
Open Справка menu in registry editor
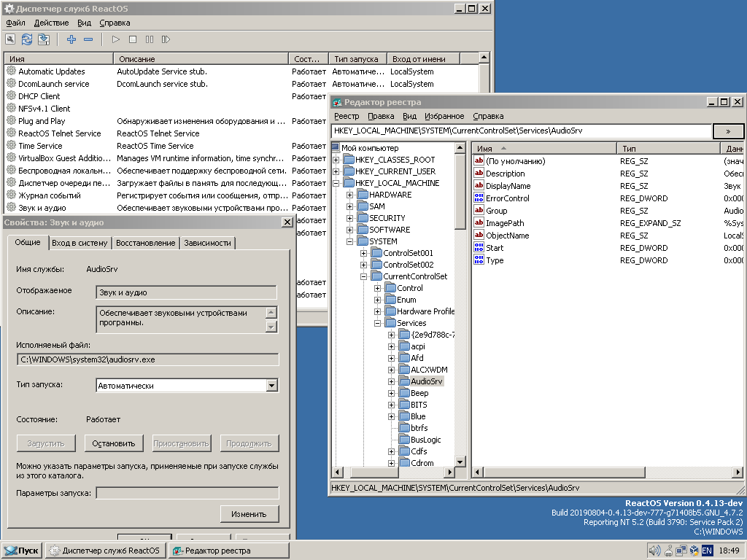coord(488,116)
